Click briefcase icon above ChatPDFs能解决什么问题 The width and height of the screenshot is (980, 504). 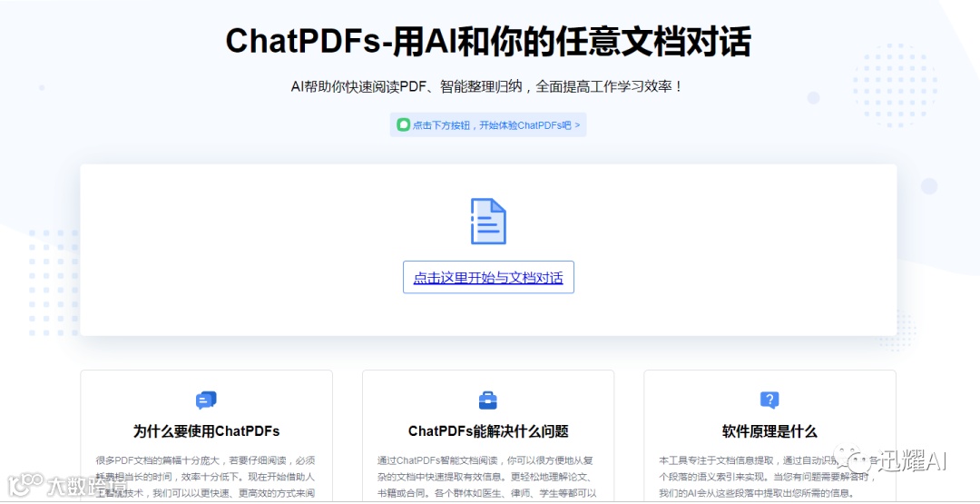pos(488,400)
